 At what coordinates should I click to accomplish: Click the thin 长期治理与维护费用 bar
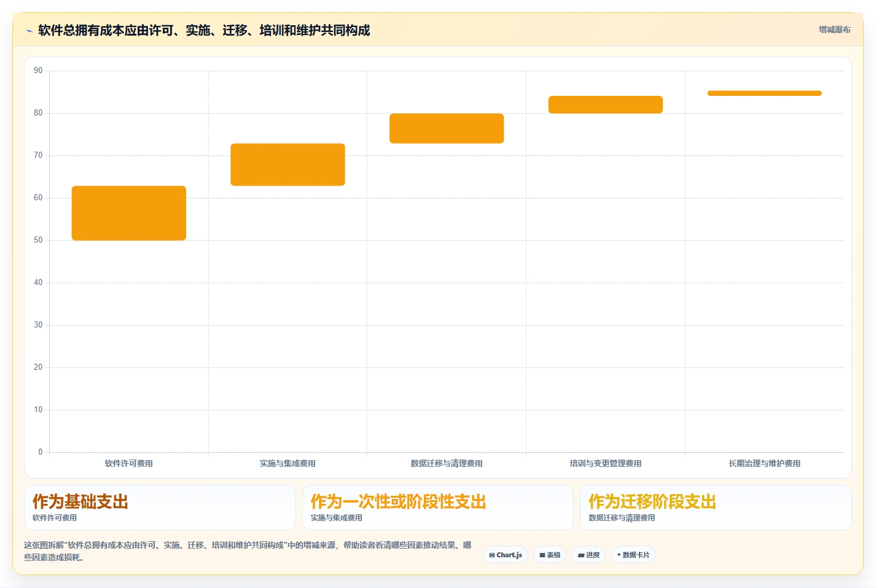coord(764,93)
